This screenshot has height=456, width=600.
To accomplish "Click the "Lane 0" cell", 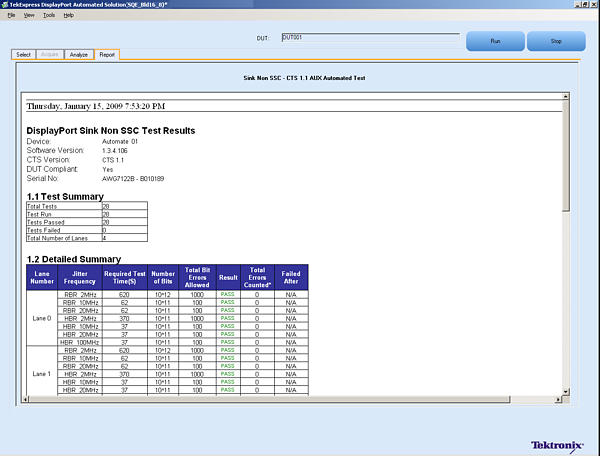I will 42,318.
